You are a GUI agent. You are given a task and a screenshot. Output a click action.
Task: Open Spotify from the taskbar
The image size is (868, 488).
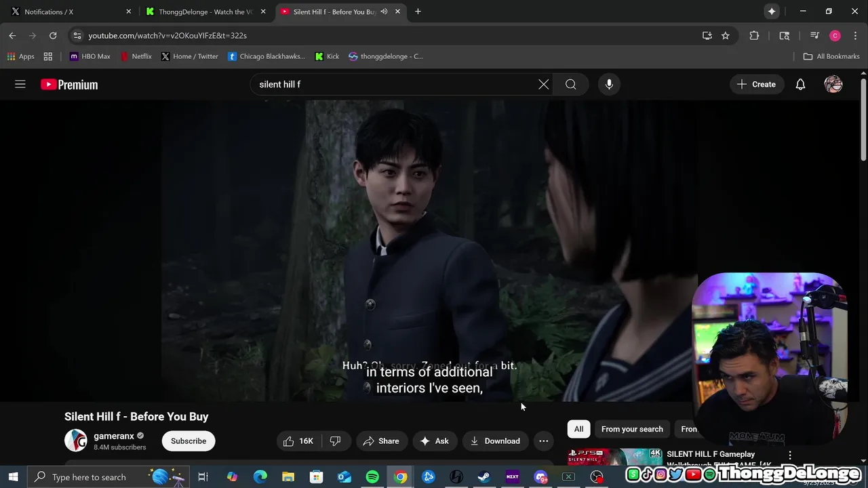coord(372,477)
